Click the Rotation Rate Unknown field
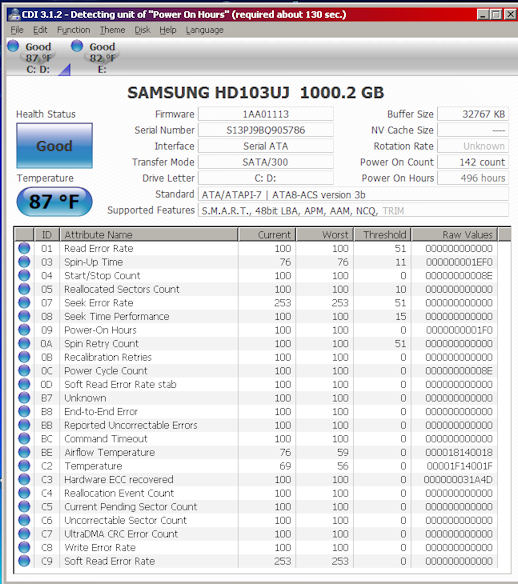Screen dimensions: 518x584 pos(473,146)
